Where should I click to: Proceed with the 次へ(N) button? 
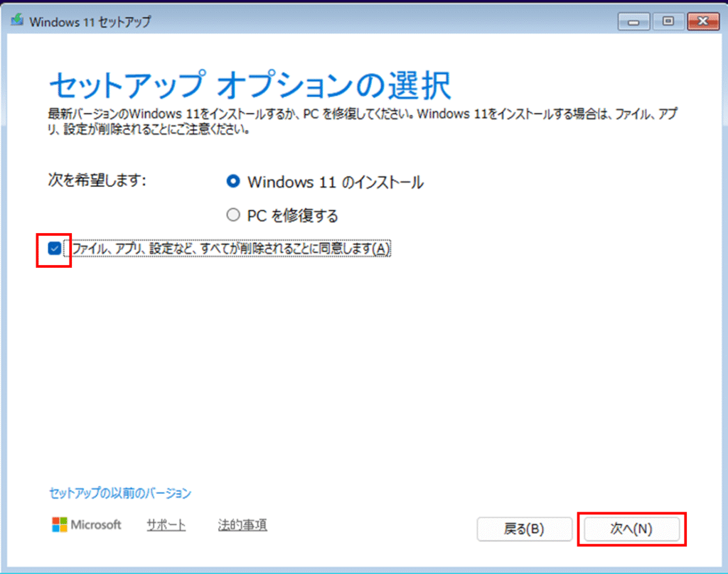coord(631,529)
